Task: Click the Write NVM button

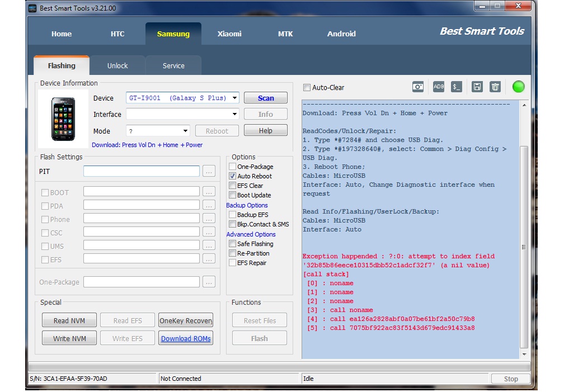Action: 69,338
